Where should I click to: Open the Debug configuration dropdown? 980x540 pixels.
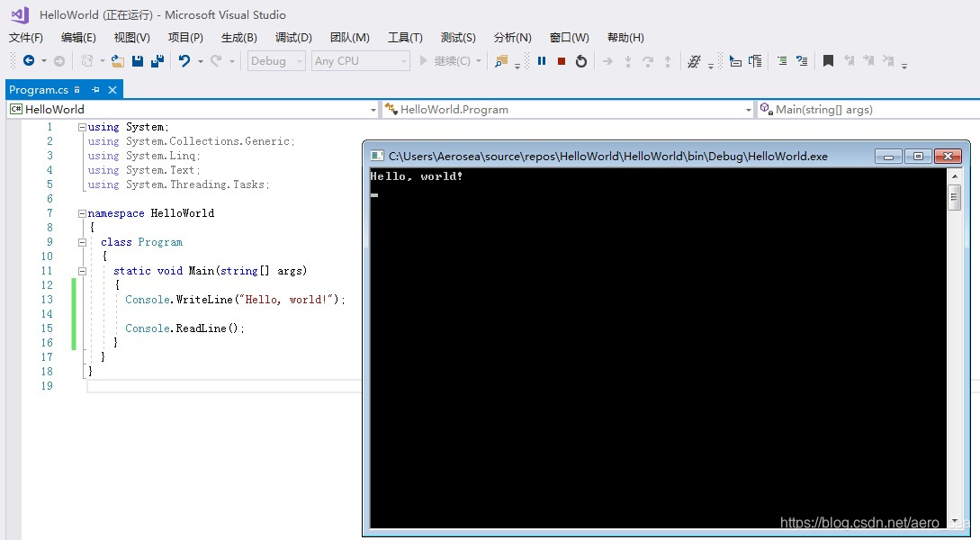coord(276,60)
